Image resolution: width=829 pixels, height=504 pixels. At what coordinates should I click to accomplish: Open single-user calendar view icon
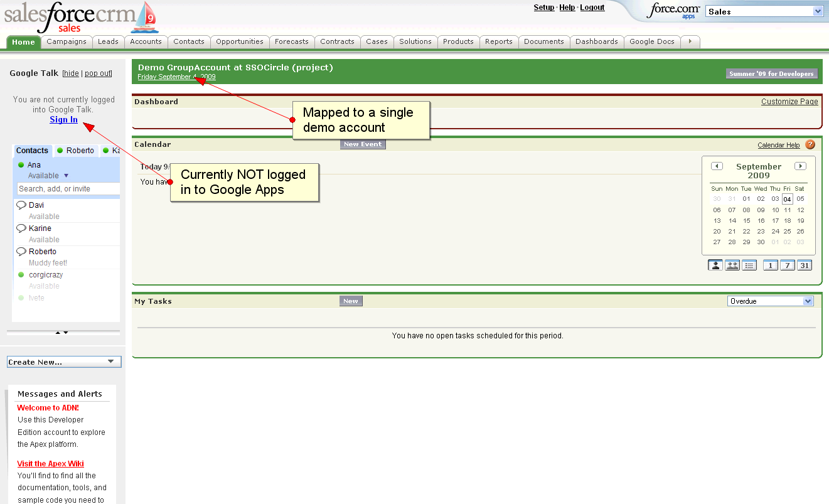[x=715, y=265]
